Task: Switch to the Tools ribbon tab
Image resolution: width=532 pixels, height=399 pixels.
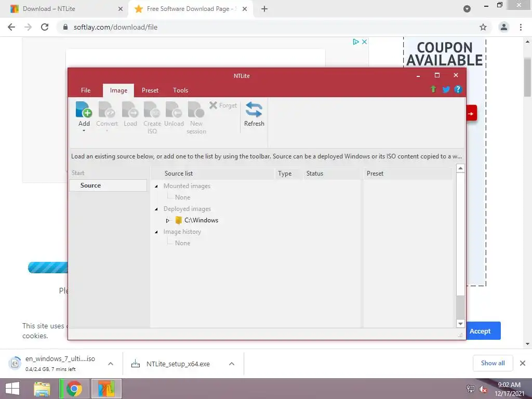Action: point(180,90)
